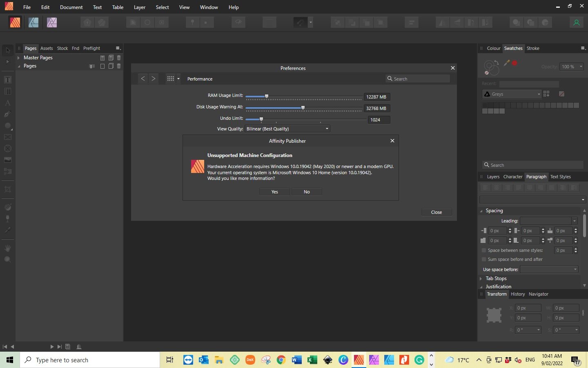Image resolution: width=588 pixels, height=368 pixels.
Task: Open Microsoft Word from the taskbar
Action: [x=297, y=360]
